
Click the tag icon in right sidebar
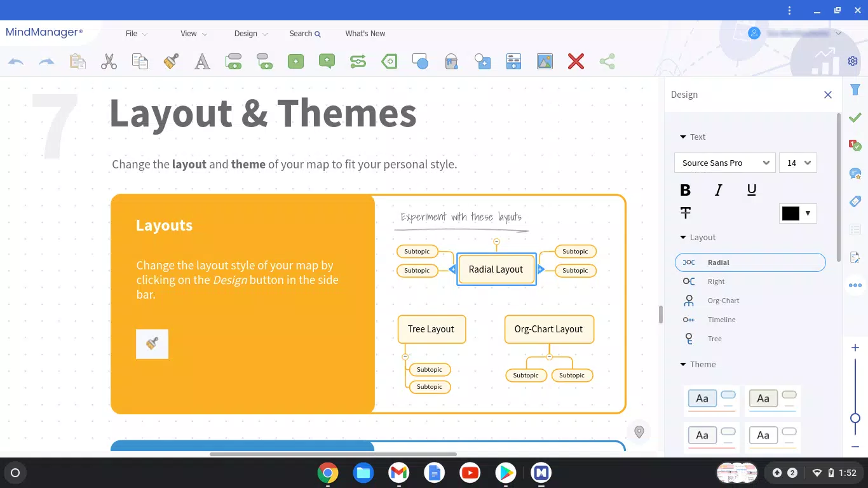[855, 201]
